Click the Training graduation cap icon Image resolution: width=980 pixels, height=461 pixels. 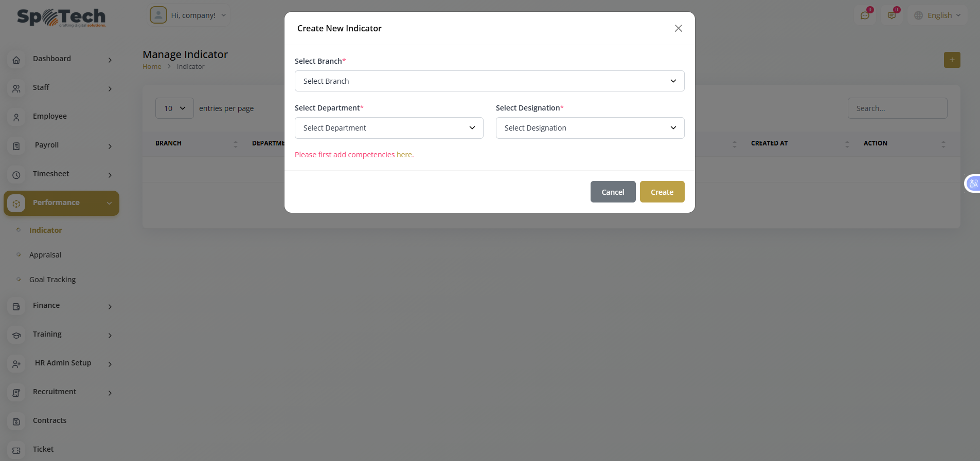click(16, 336)
